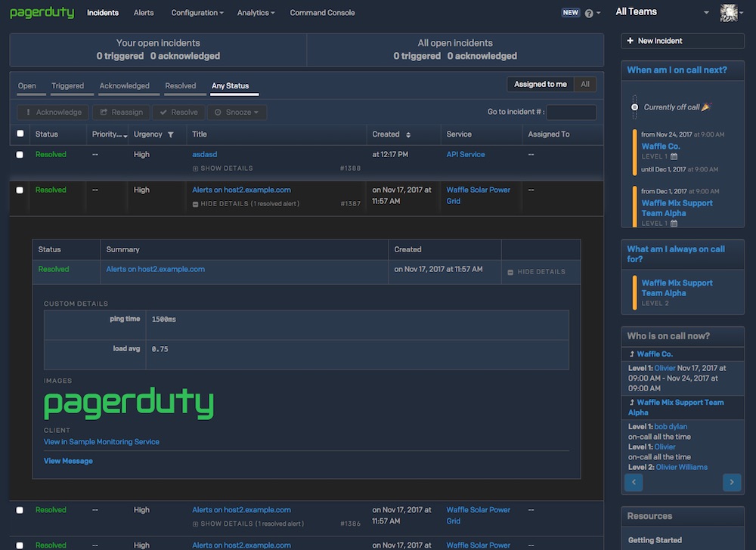Click the large PagerDuty image in details
The image size is (756, 550).
(129, 403)
